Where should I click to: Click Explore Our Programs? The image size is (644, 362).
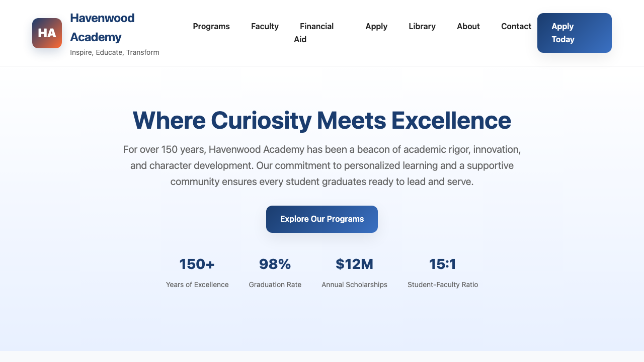point(321,219)
